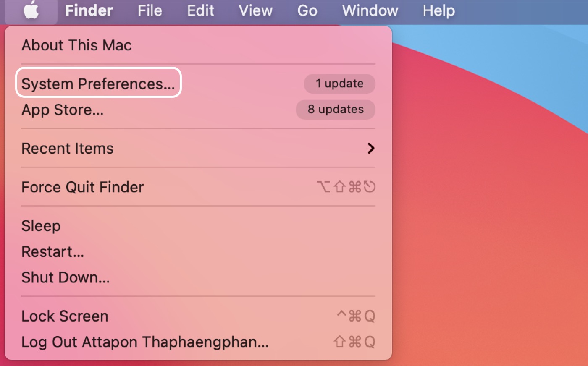Select Force Quit Finder
The height and width of the screenshot is (366, 588).
(82, 187)
